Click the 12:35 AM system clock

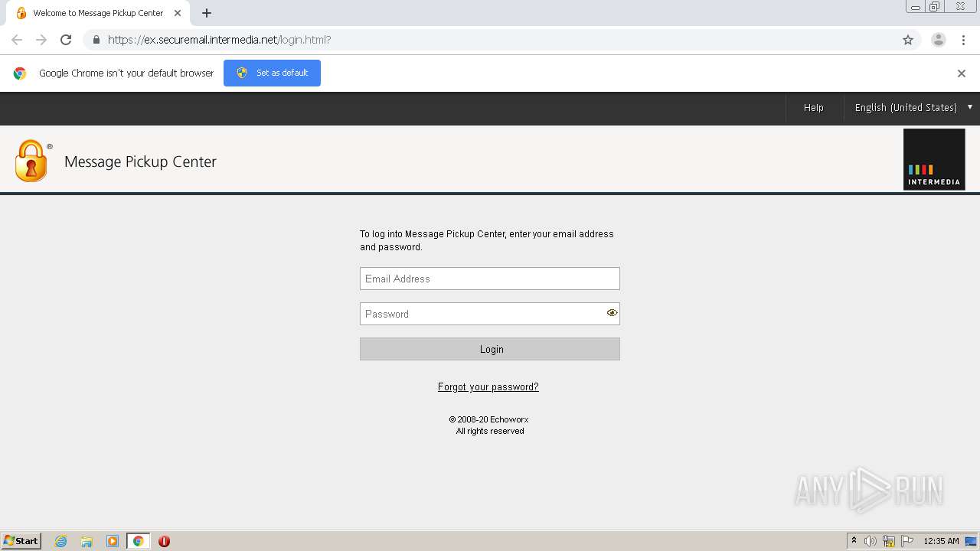[x=941, y=541]
